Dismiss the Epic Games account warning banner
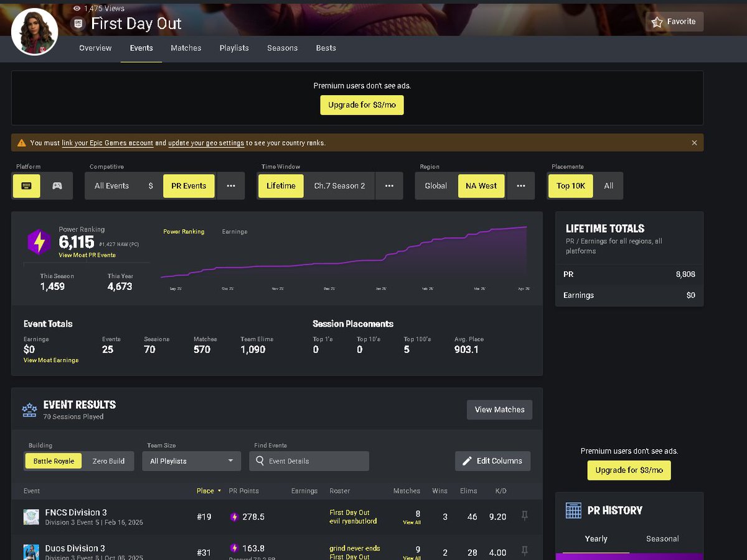The width and height of the screenshot is (747, 560). point(694,142)
